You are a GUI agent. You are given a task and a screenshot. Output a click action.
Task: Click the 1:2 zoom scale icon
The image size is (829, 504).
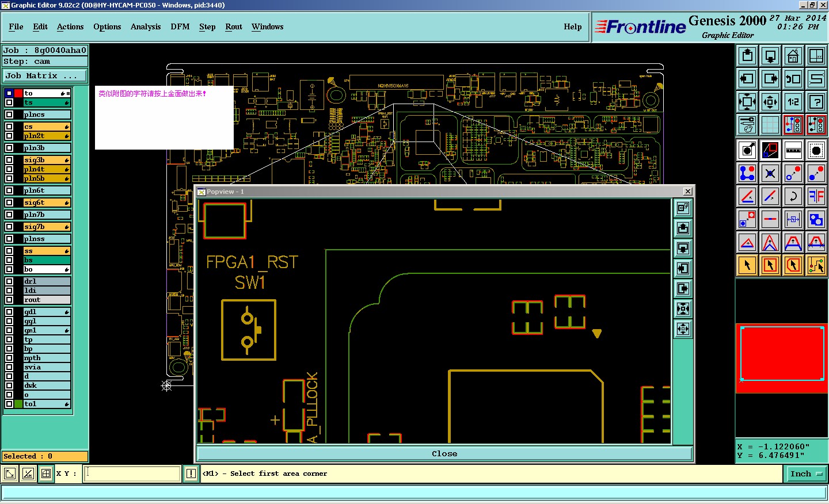point(793,102)
